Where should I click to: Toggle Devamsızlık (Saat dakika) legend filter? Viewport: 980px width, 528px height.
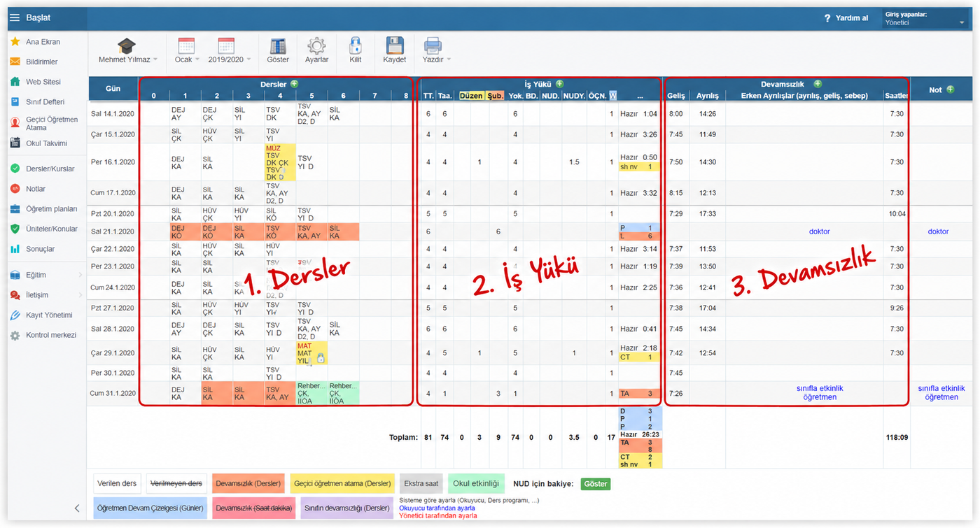click(x=253, y=508)
